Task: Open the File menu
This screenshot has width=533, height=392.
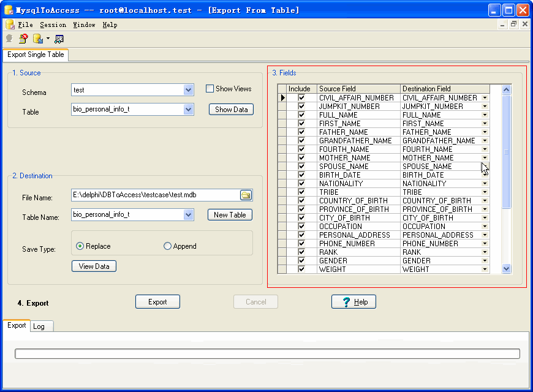Action: (26, 25)
